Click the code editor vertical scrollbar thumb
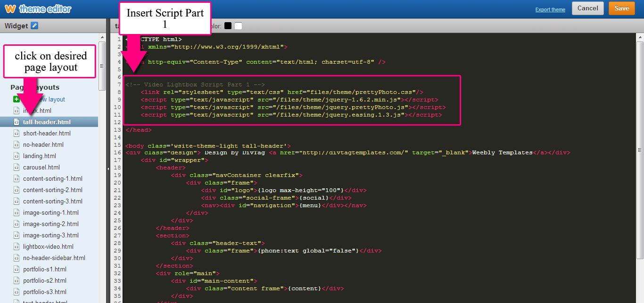The image size is (644, 303). coord(640,150)
